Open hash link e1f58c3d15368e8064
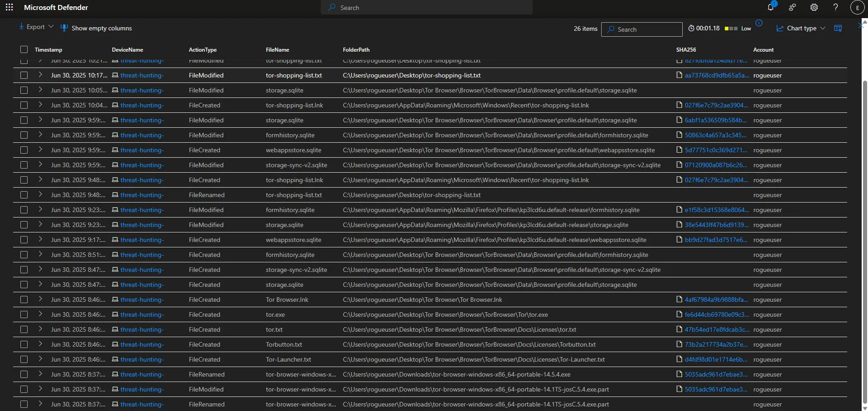 click(x=717, y=210)
